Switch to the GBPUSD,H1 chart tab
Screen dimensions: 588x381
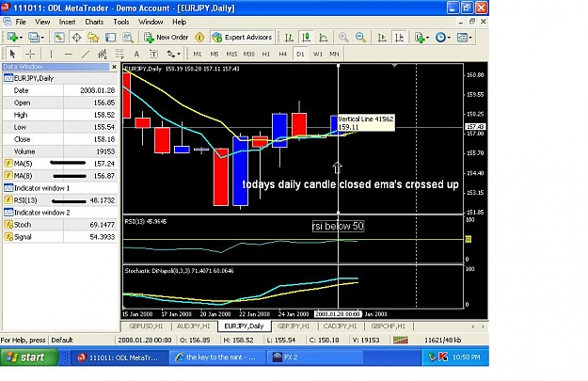(146, 326)
